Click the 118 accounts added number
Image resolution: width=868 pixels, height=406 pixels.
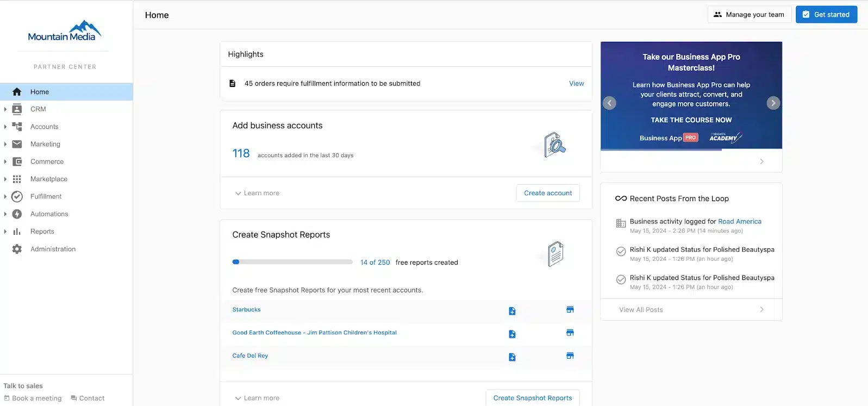click(241, 153)
